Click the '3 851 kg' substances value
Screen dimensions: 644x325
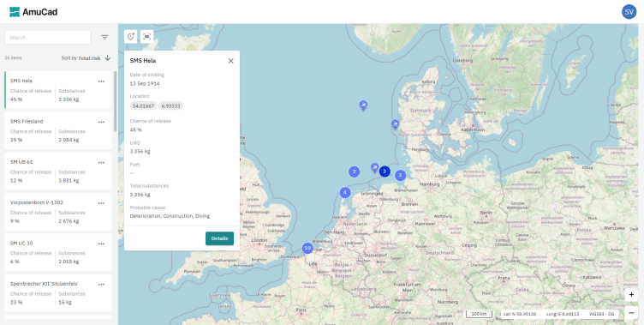[x=69, y=181]
